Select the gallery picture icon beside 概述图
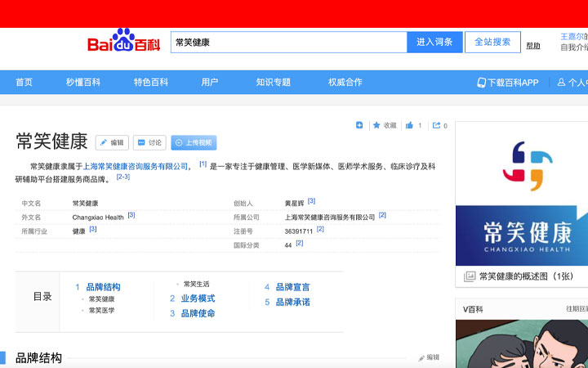588x368 pixels. (470, 276)
